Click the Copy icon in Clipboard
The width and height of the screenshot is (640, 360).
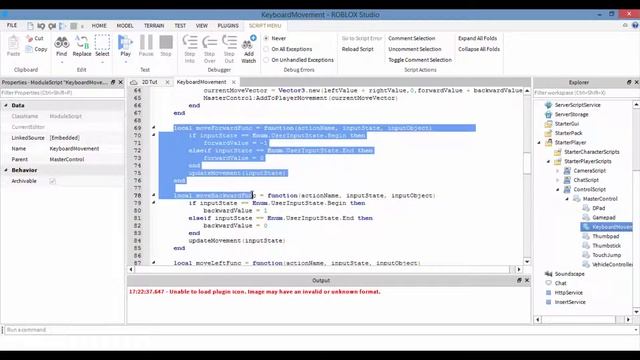(29, 49)
